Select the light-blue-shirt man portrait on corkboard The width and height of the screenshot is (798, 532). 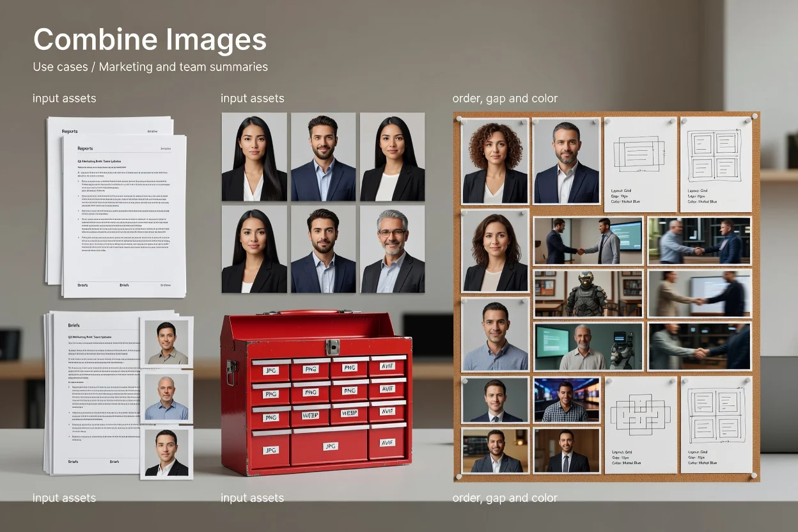(x=495, y=335)
